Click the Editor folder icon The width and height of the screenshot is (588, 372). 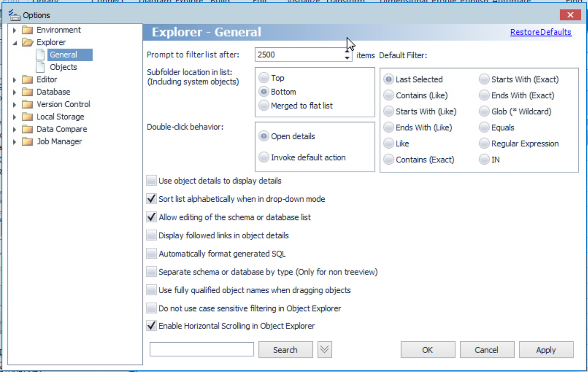click(26, 79)
